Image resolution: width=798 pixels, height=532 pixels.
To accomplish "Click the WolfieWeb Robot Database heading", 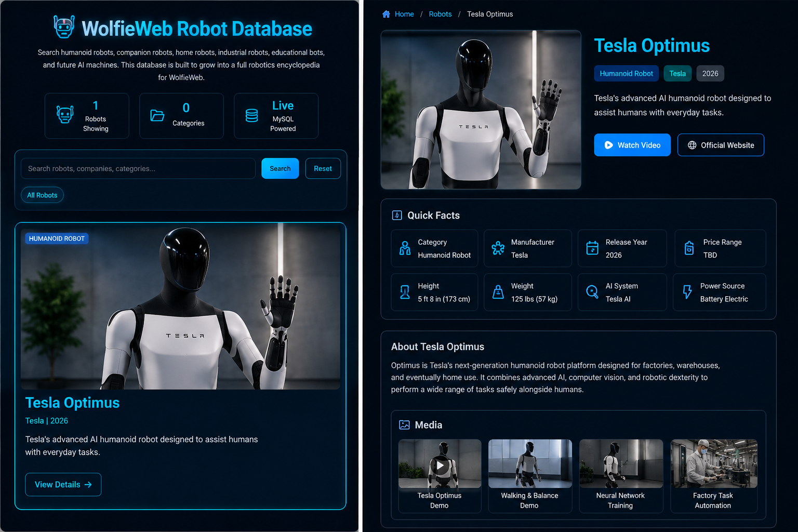I will pyautogui.click(x=197, y=29).
